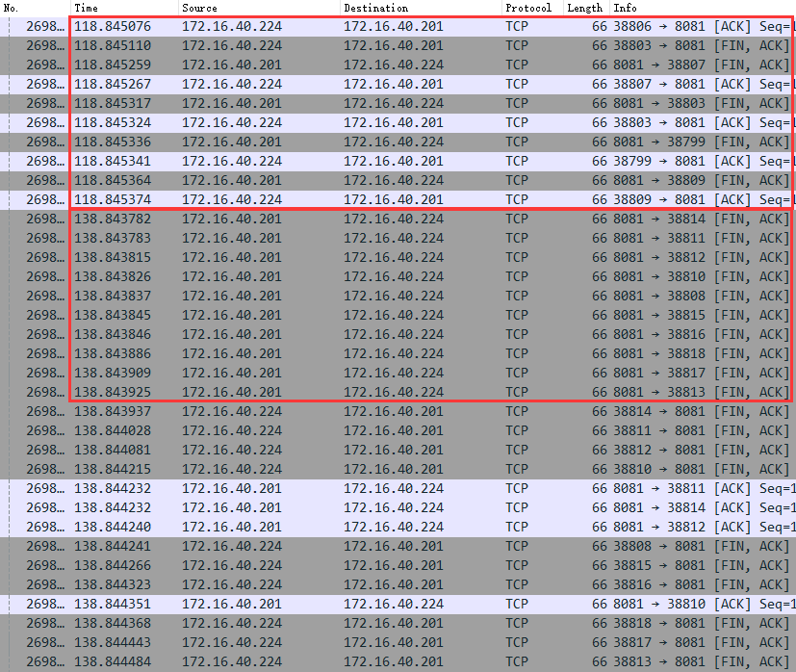The image size is (796, 672).
Task: Sort packets by the Protocol column header
Action: [x=532, y=8]
